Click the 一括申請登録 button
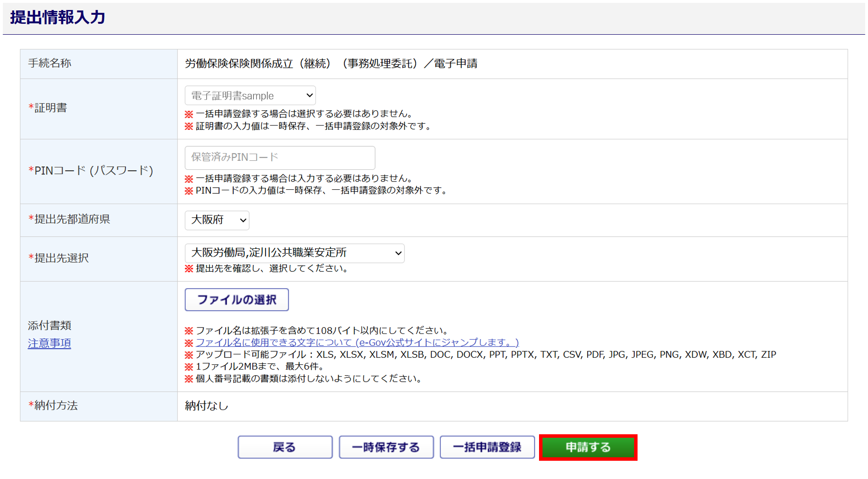Viewport: 868px width, 479px height. (487, 447)
